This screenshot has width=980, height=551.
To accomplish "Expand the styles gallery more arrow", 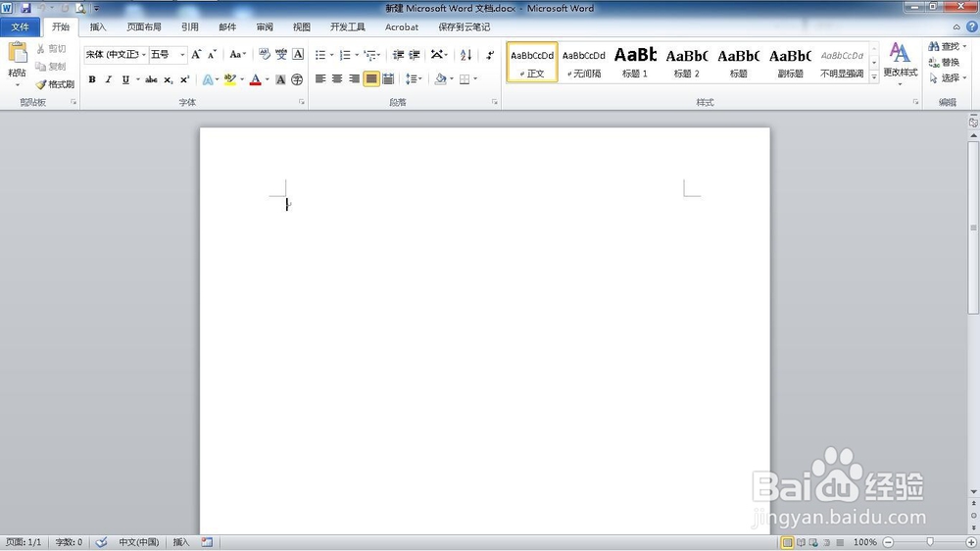I will [x=874, y=76].
